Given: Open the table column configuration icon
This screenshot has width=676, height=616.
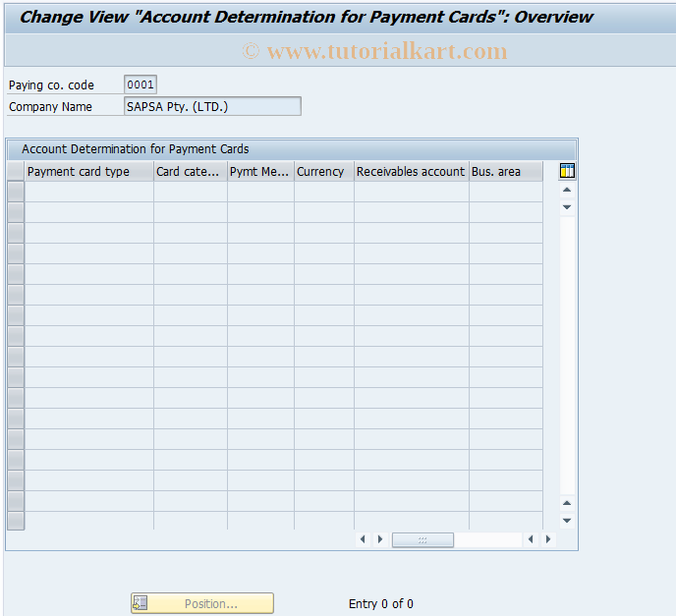Looking at the screenshot, I should 567,171.
